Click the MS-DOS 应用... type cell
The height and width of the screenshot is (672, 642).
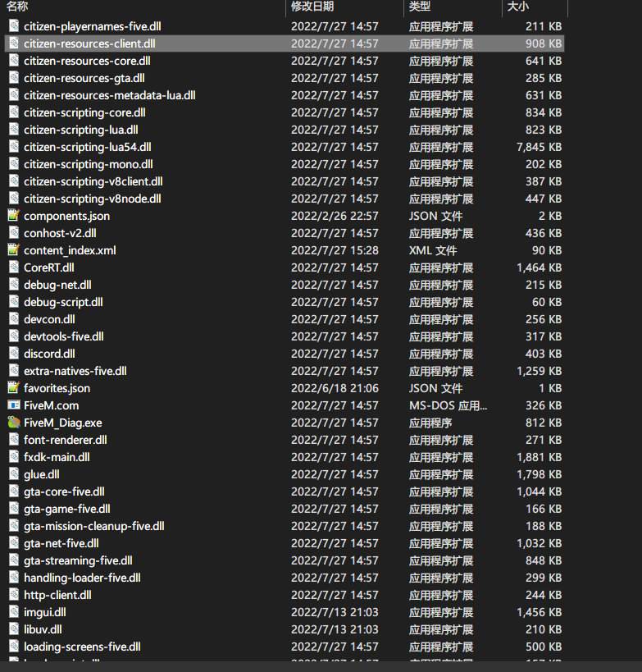click(x=448, y=405)
